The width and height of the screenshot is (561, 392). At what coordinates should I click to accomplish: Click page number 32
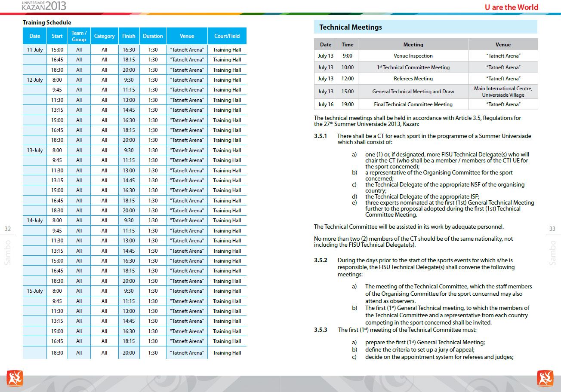[x=8, y=229]
